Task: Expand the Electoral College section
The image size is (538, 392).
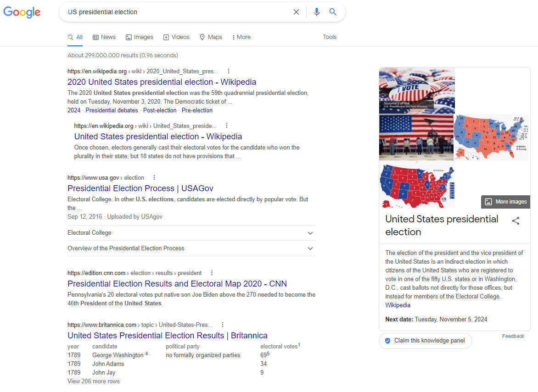Action: tap(191, 233)
